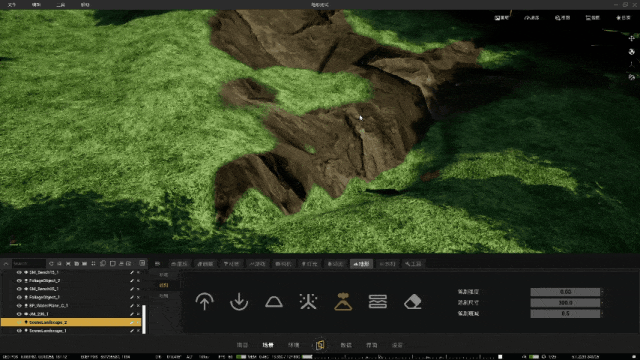Image resolution: width=640 pixels, height=360 pixels.
Task: Activate the highlighted mountain sculpt tool
Action: pyautogui.click(x=343, y=302)
